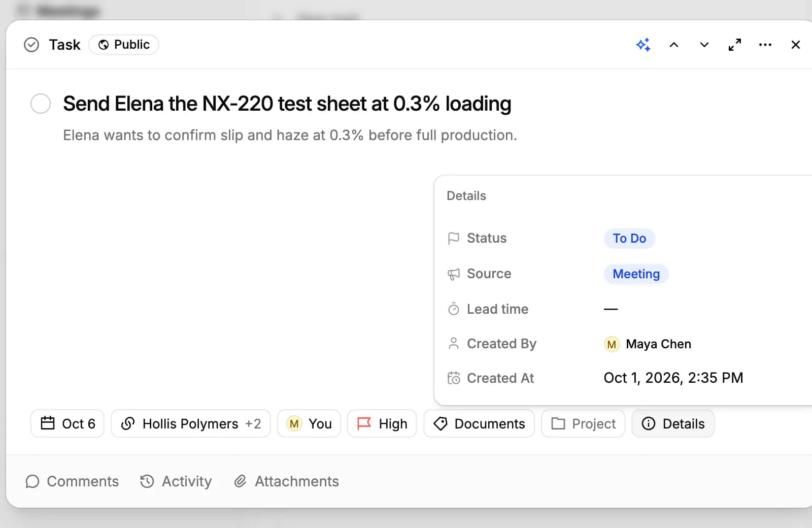This screenshot has height=528, width=812.
Task: Open the Documents tag selector
Action: [x=479, y=423]
